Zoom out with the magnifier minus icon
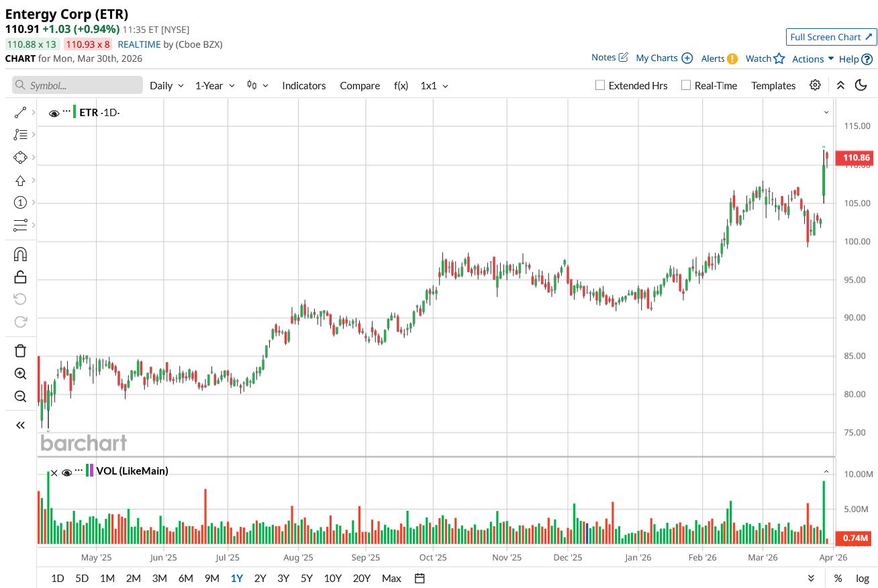The height and width of the screenshot is (588, 878). tap(20, 397)
